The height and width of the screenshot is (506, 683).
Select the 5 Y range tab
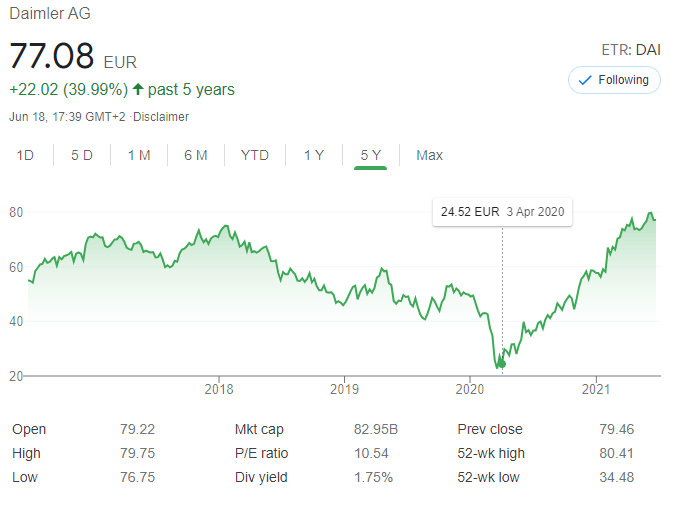(371, 155)
